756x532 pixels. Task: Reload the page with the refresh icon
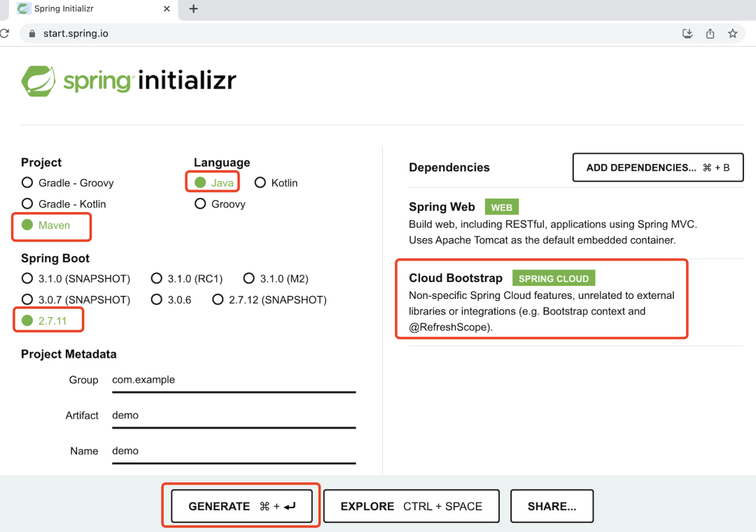point(4,34)
